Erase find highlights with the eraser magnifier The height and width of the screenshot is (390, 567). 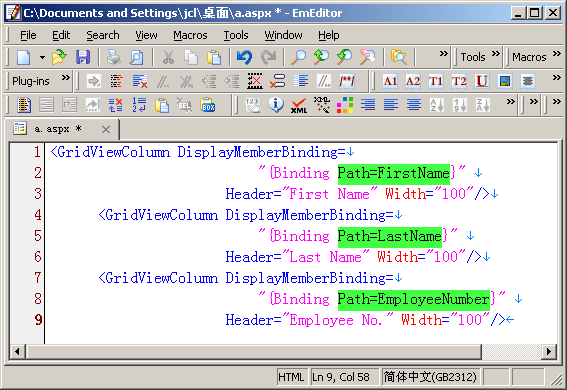367,57
